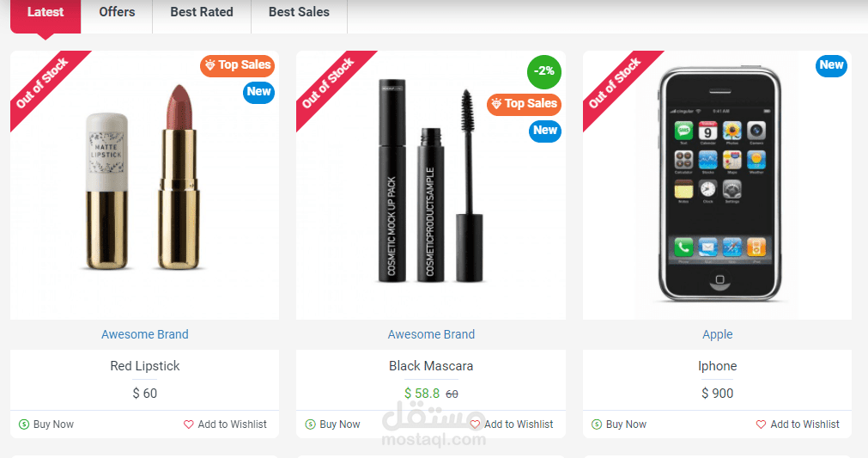Open Awesome Brand link under lipstick
The image size is (868, 458).
(x=145, y=334)
